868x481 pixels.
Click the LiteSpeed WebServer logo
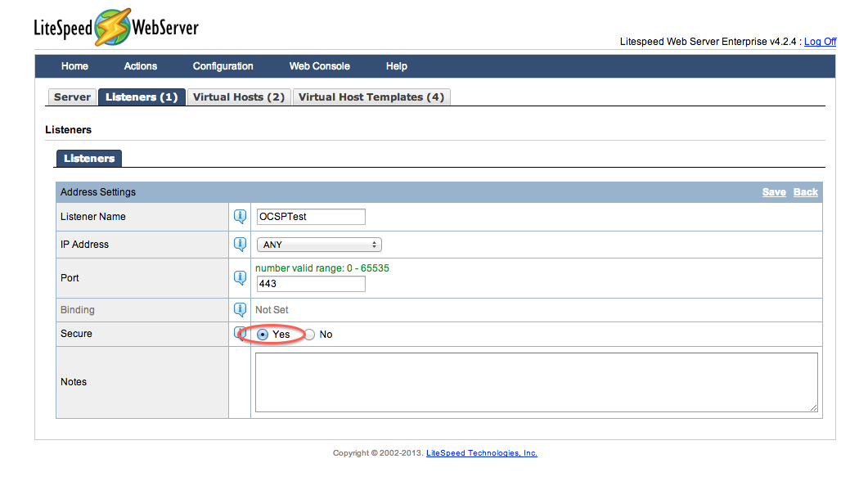pos(116,27)
